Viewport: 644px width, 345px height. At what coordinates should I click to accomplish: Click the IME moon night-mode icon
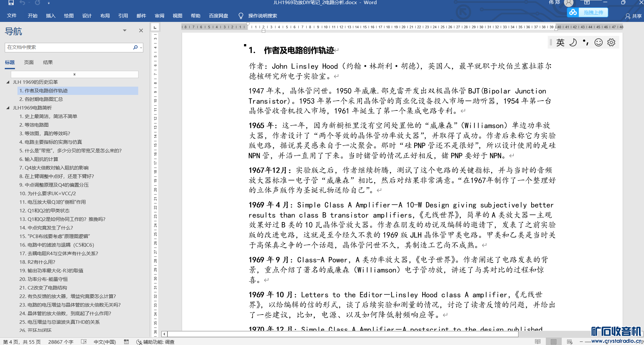click(573, 43)
